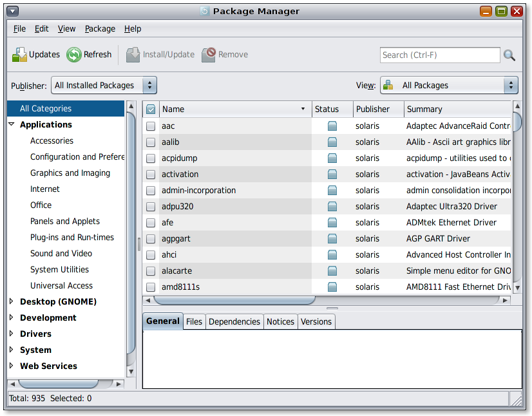Screen dimensions: 532x416
Task: Switch to the Dependencies tab
Action: pyautogui.click(x=234, y=321)
